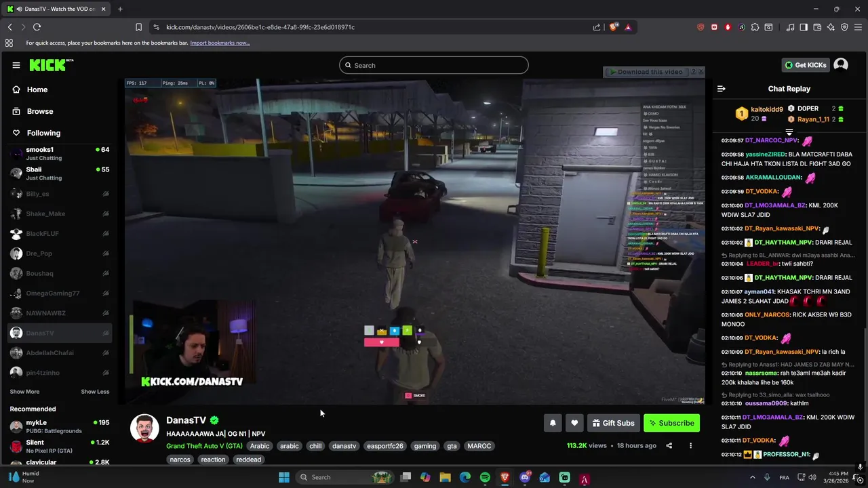Image resolution: width=868 pixels, height=488 pixels.
Task: Open AbdellahChafai channel in sidebar
Action: (60, 353)
